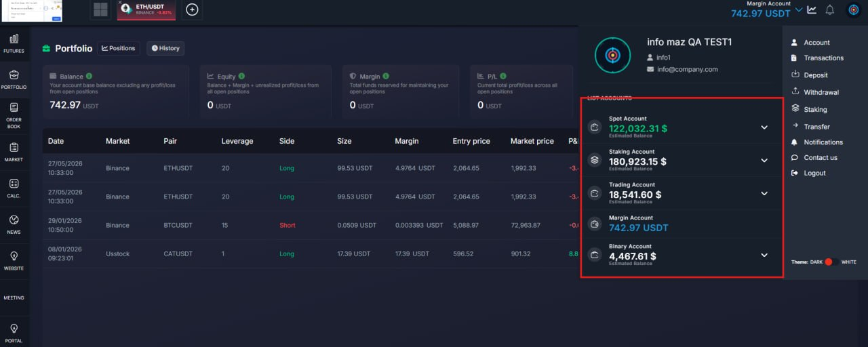Click the Binary Account balance 4,467.61 $
Viewport: 868px width, 347px height.
tap(633, 256)
